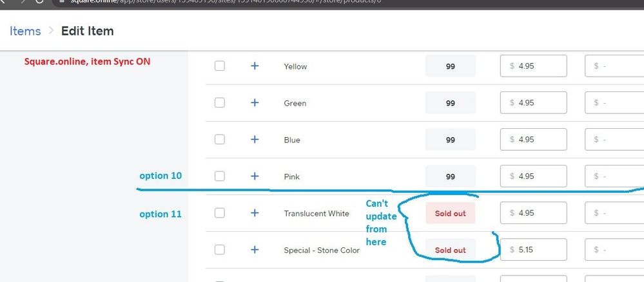This screenshot has height=282, width=644.
Task: Tick the Yellow variation checkbox
Action: (x=220, y=66)
